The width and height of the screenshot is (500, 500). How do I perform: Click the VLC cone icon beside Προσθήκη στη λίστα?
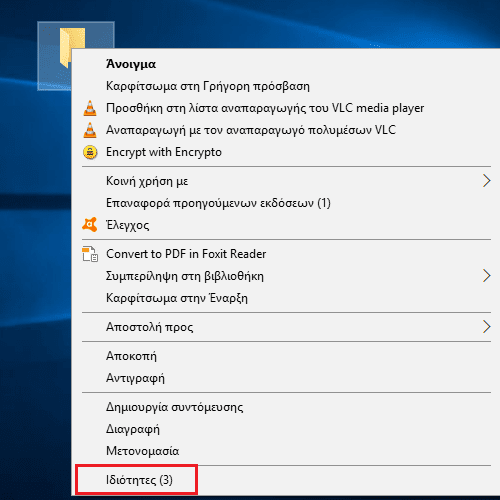[90, 108]
